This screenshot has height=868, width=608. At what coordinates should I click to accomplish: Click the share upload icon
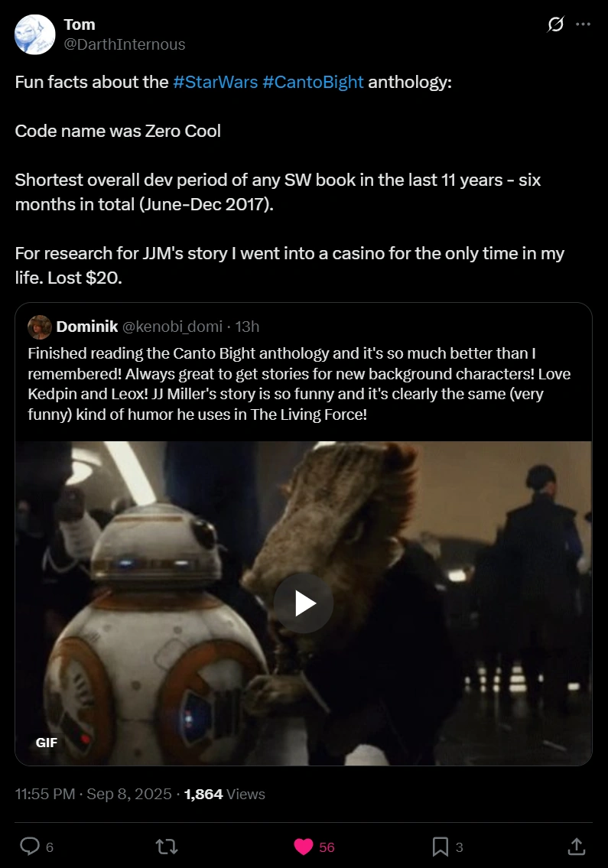click(x=577, y=846)
